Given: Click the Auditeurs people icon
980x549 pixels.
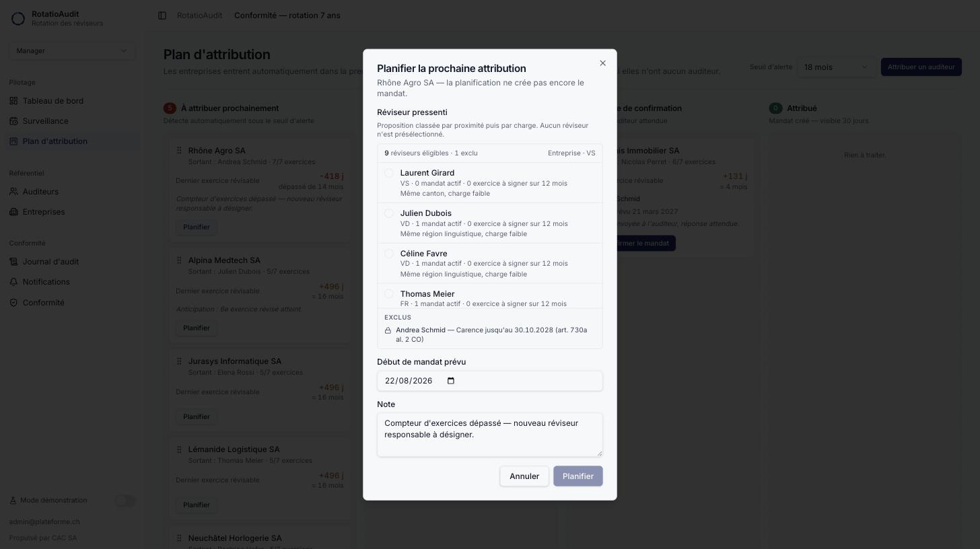Looking at the screenshot, I should click(x=13, y=192).
